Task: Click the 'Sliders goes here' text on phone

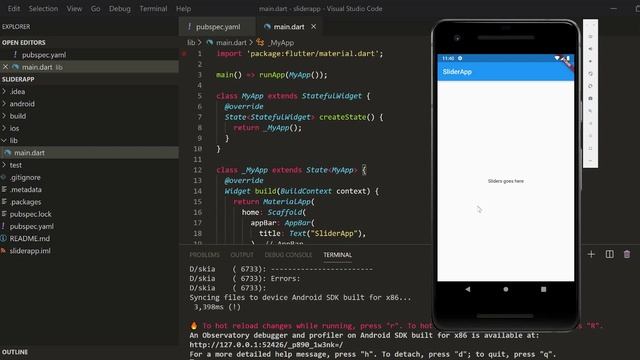Action: pos(506,181)
